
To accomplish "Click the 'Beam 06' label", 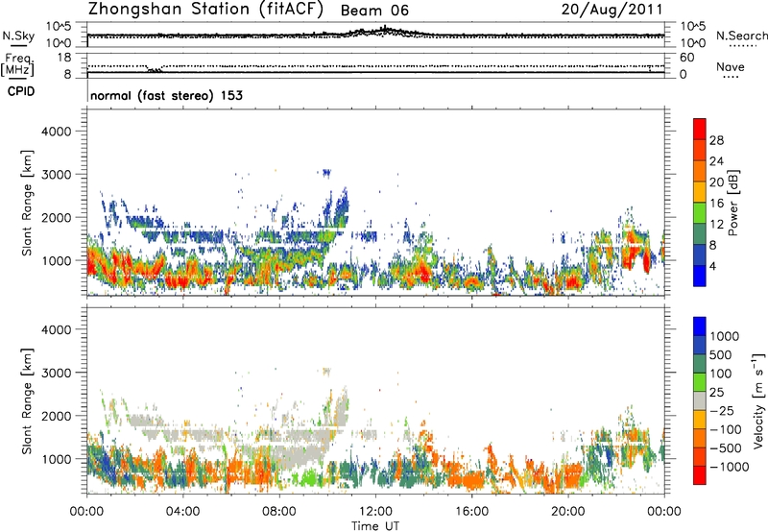I will (374, 11).
